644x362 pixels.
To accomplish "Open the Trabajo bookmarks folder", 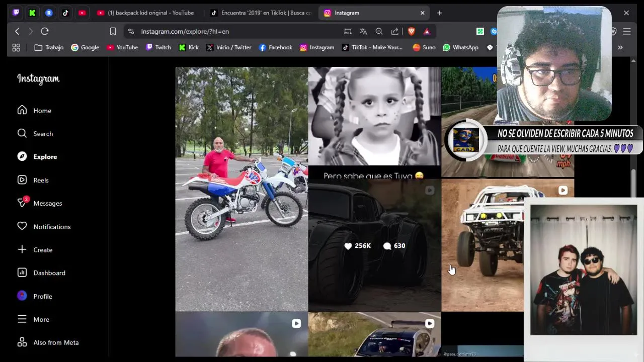I will tap(49, 47).
